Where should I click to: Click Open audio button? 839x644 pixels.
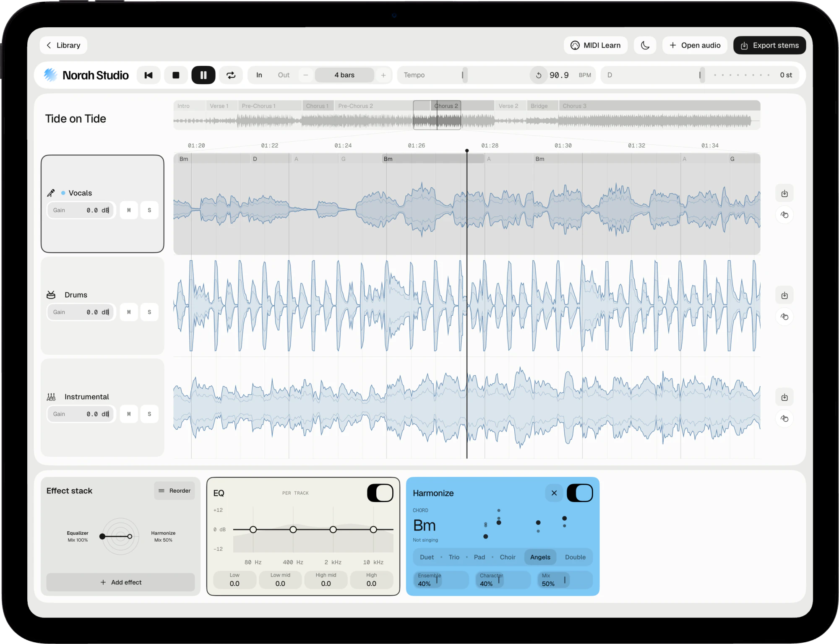pos(695,45)
